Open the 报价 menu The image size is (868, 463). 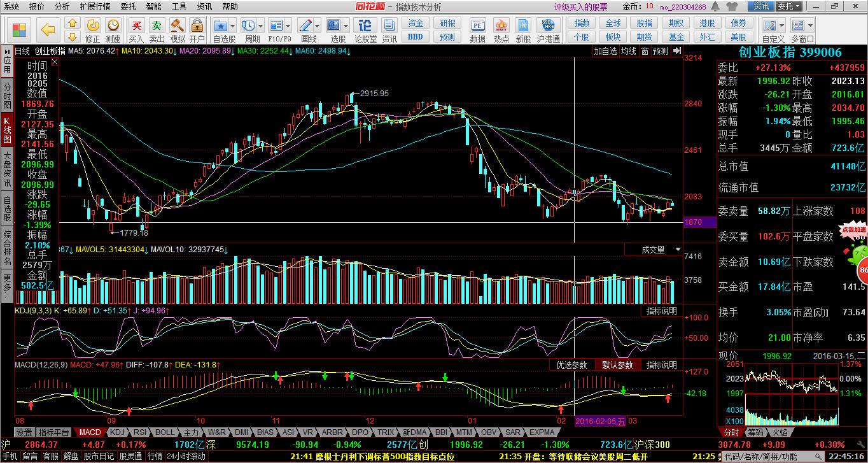coord(37,6)
